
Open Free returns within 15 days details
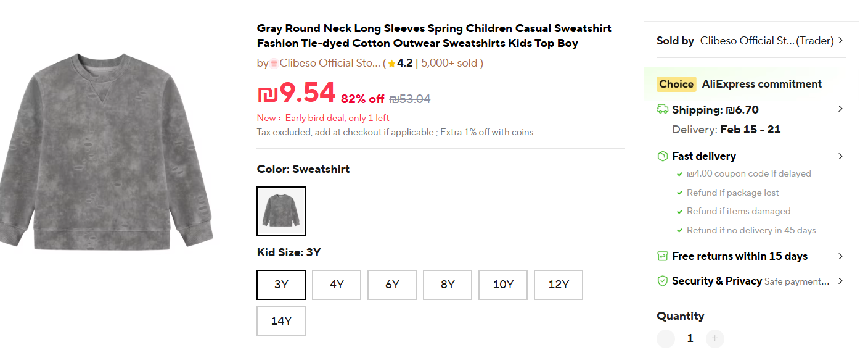840,256
